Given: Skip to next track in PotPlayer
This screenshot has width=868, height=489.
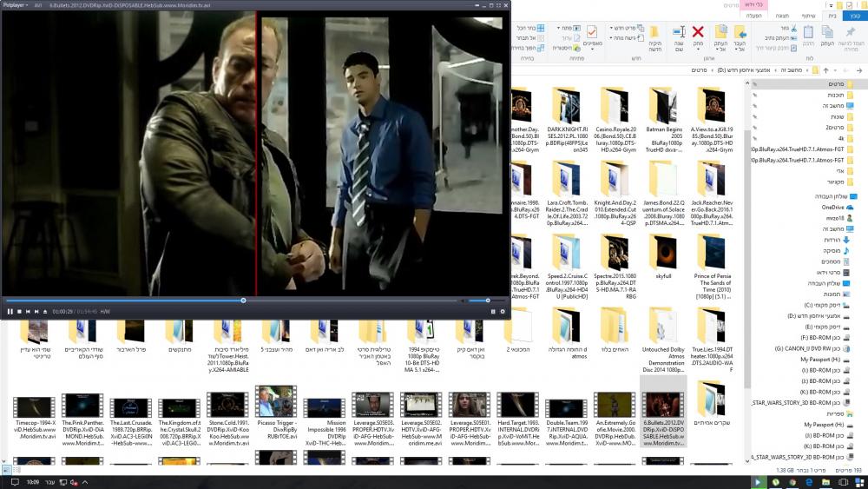Looking at the screenshot, I should coord(36,311).
